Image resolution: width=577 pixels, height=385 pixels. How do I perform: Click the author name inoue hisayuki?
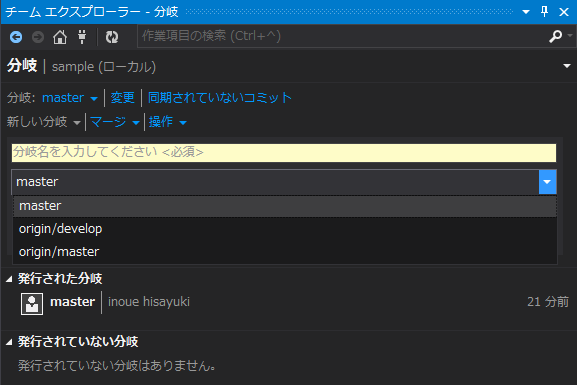click(x=149, y=302)
